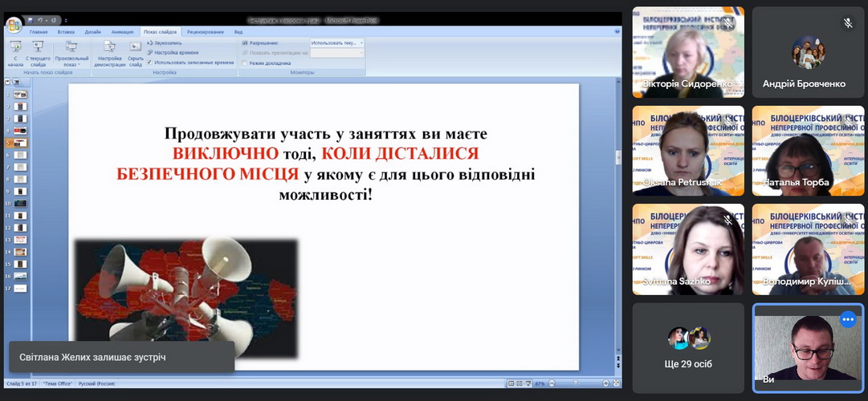This screenshot has width=868, height=401.
Task: Open the 'Рецензирование' ribbon tab
Action: click(207, 32)
